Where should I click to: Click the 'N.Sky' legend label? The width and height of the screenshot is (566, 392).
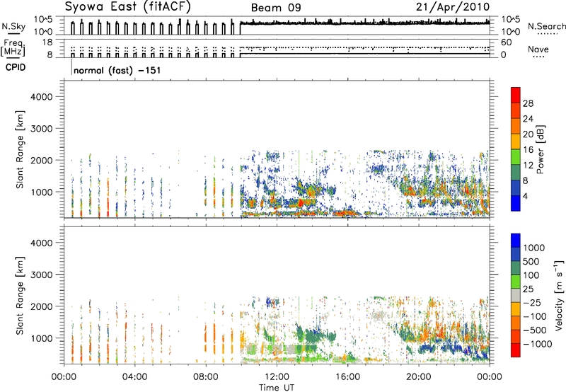[13, 26]
